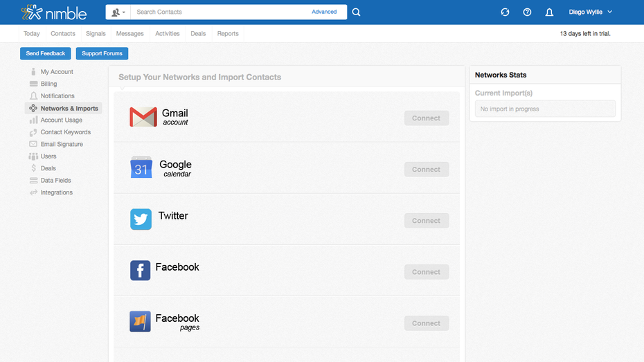This screenshot has width=644, height=362.
Task: Click the My Account person icon
Action: point(33,72)
